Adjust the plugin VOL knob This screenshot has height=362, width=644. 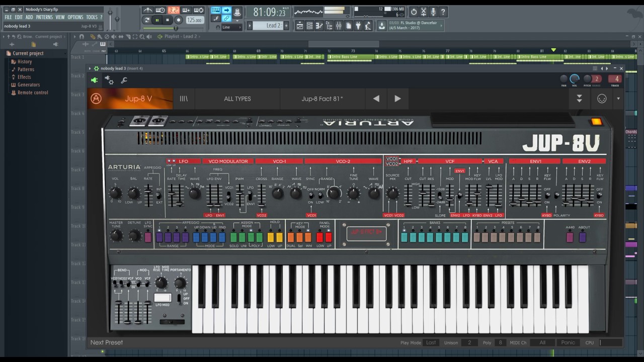(x=575, y=78)
